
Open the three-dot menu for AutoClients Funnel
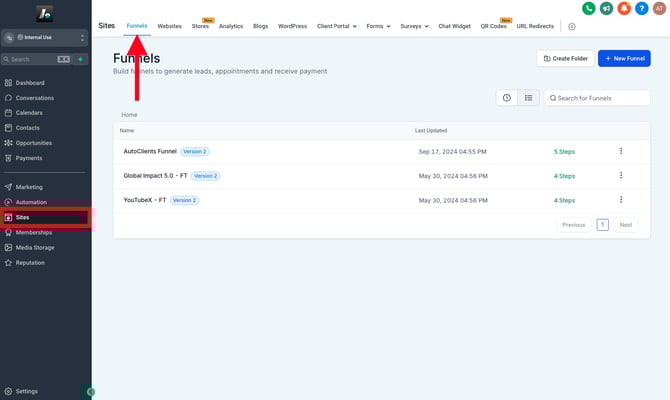pyautogui.click(x=621, y=151)
